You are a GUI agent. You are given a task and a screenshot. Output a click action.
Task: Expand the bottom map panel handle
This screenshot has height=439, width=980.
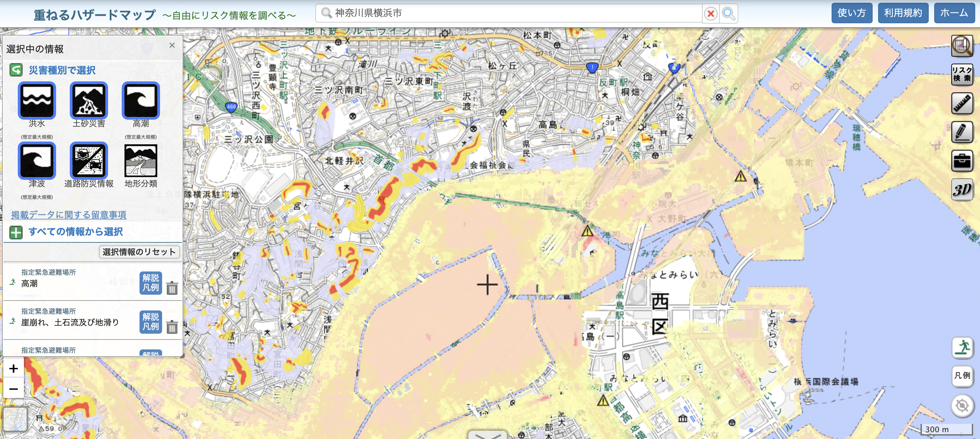[x=487, y=435]
